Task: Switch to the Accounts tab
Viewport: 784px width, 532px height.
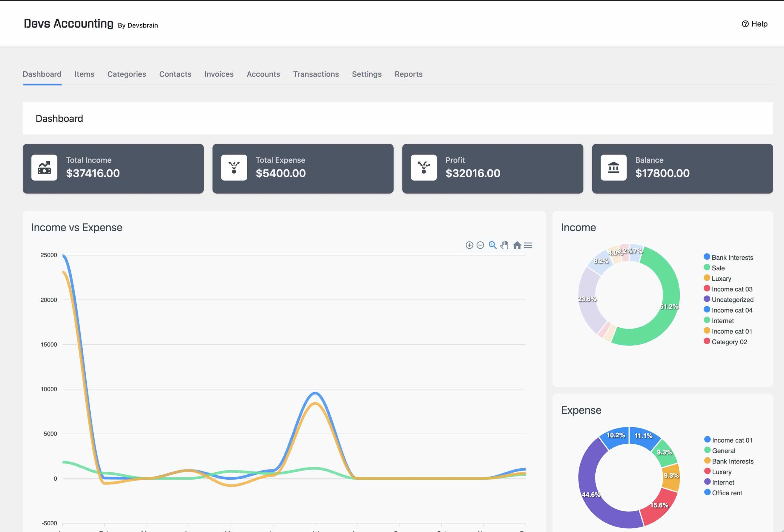Action: tap(263, 74)
